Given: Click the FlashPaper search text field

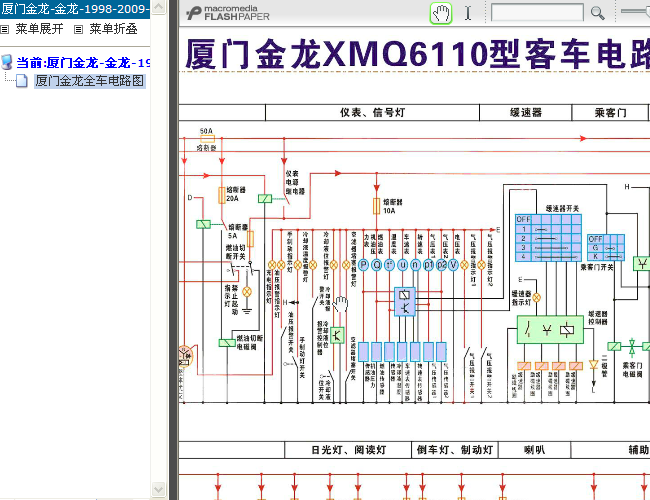Looking at the screenshot, I should click(537, 13).
